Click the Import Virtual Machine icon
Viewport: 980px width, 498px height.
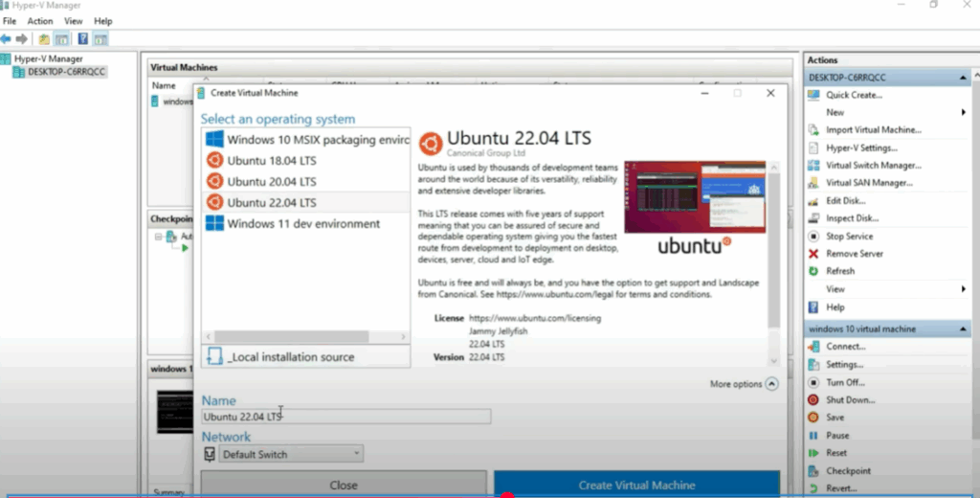click(813, 130)
